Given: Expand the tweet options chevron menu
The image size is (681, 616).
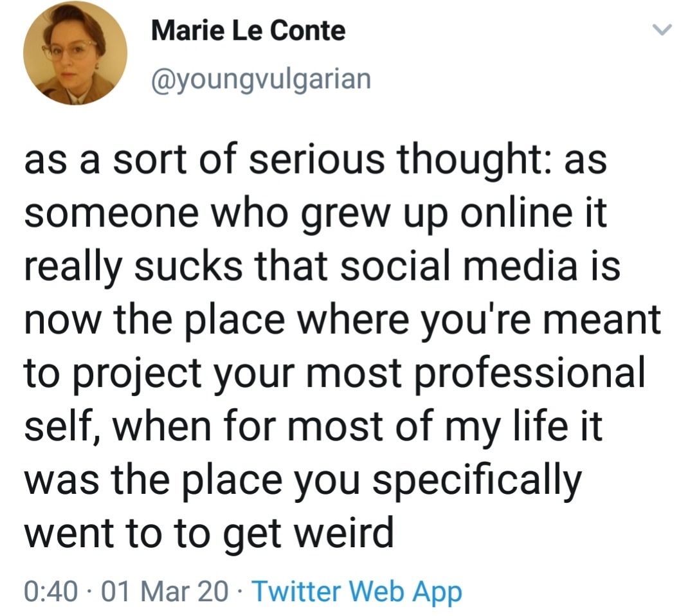Looking at the screenshot, I should [x=662, y=30].
